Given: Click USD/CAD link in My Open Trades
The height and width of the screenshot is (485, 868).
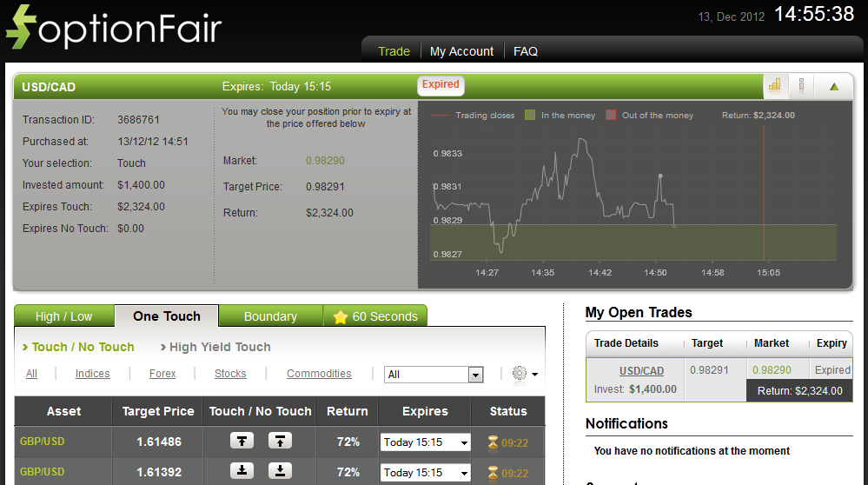Looking at the screenshot, I should pos(641,371).
